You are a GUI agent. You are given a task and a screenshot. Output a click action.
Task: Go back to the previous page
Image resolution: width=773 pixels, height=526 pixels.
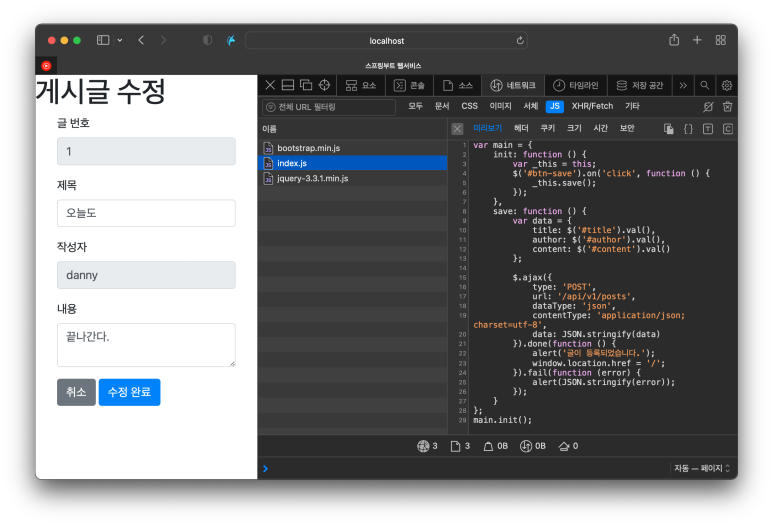[x=141, y=40]
